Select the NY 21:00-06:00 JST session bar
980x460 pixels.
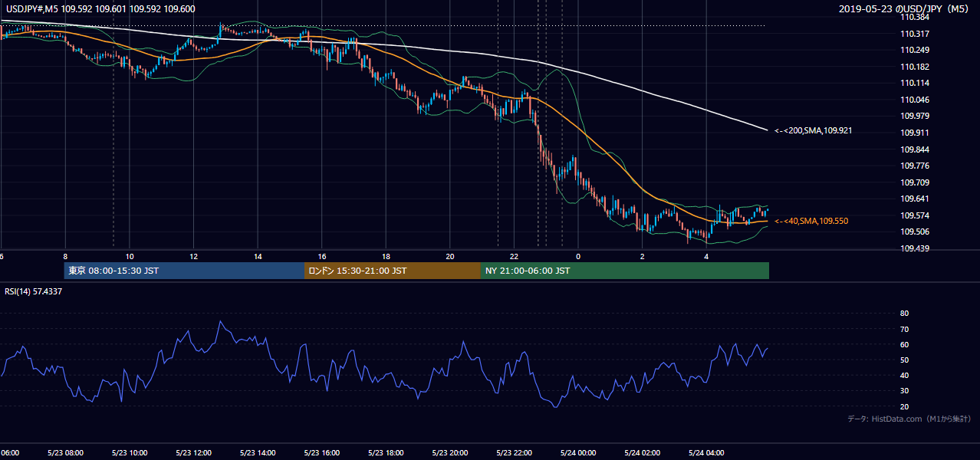tap(625, 271)
